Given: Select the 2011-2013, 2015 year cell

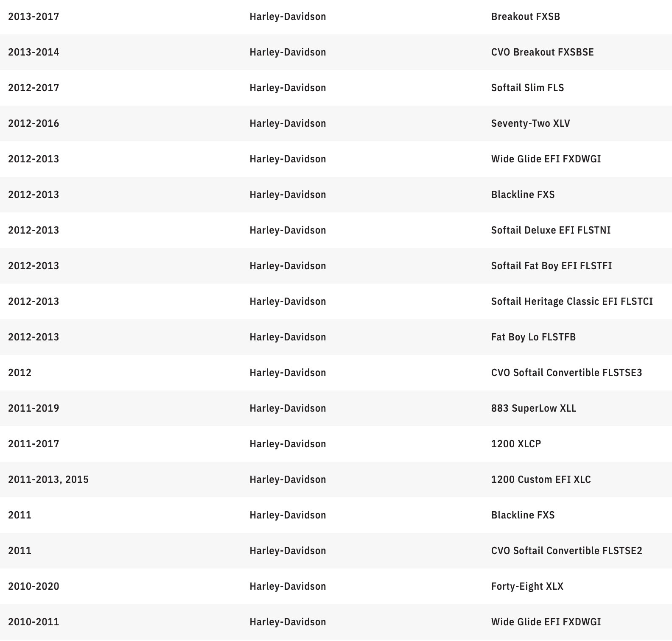Looking at the screenshot, I should (x=48, y=479).
